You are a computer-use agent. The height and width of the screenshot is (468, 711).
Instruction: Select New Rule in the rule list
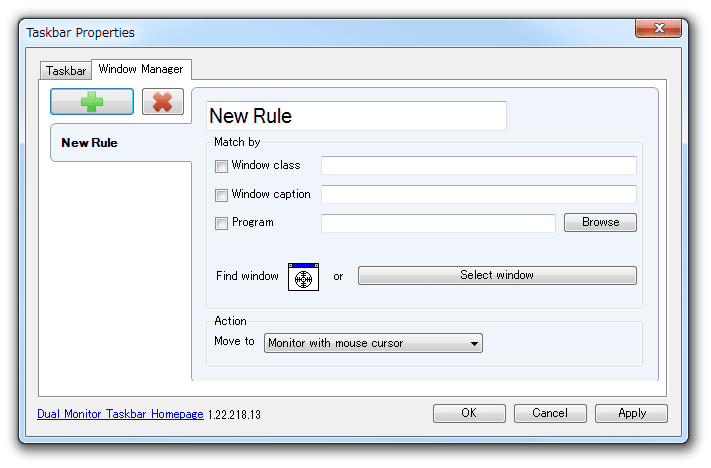pos(121,143)
